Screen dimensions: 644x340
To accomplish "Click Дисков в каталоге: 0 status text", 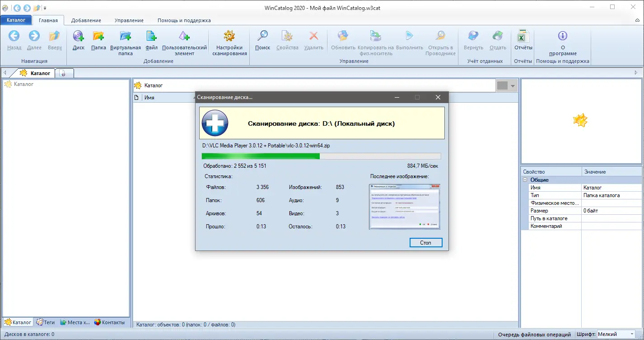I will pyautogui.click(x=29, y=335).
